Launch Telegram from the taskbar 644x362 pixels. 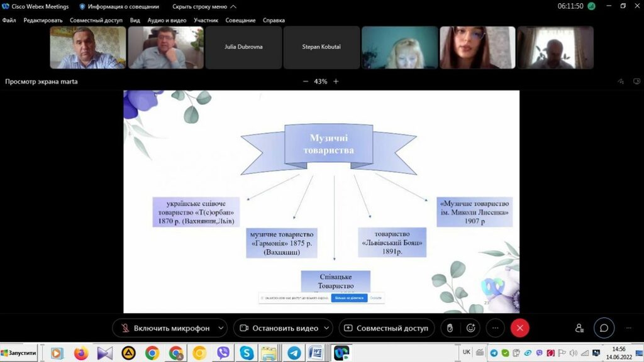click(292, 353)
